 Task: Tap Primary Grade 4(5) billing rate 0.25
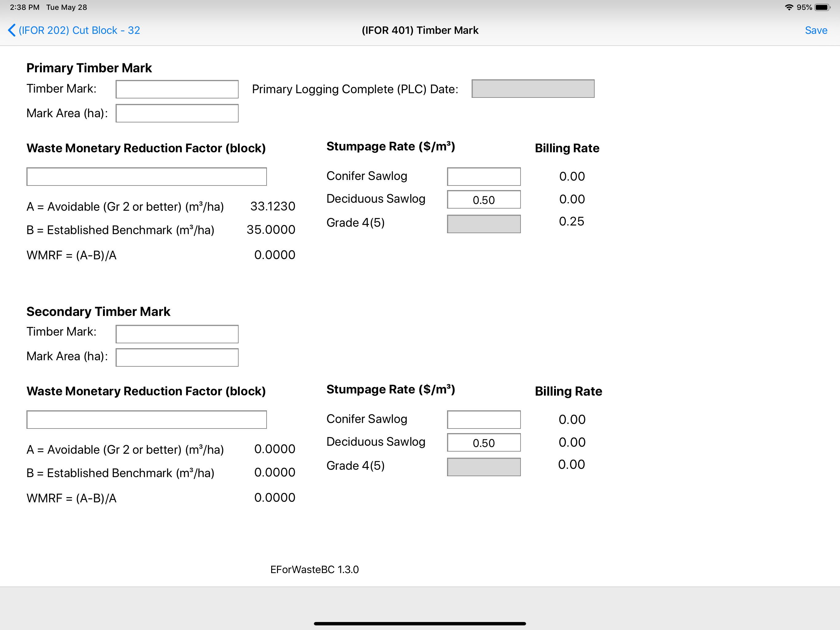(x=572, y=221)
